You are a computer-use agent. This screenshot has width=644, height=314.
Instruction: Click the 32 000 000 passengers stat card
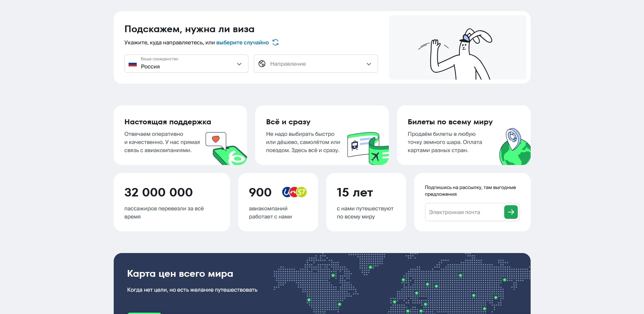pos(172,202)
